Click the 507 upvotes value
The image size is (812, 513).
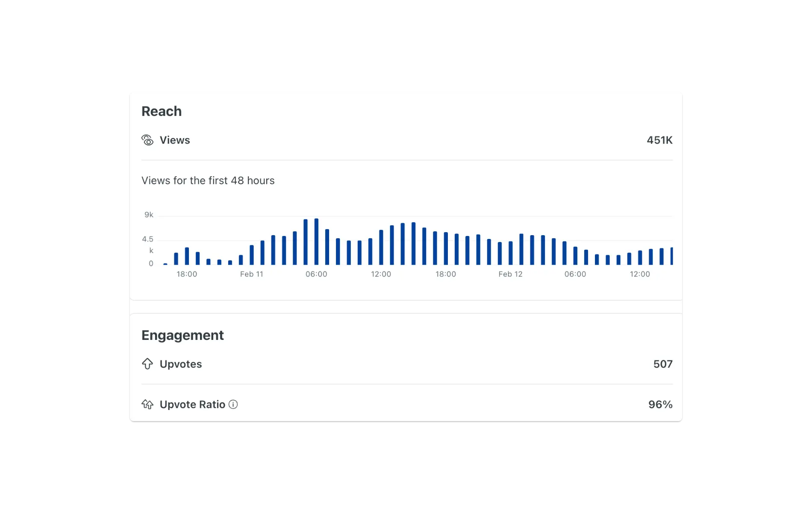[x=663, y=364]
